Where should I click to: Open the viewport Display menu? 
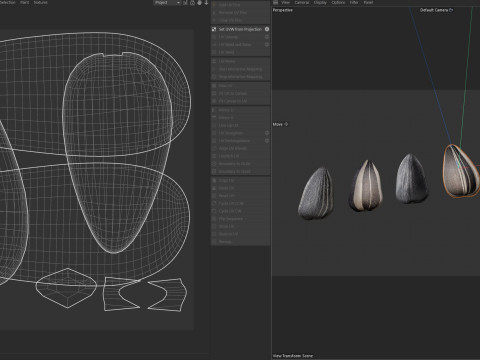tap(320, 2)
